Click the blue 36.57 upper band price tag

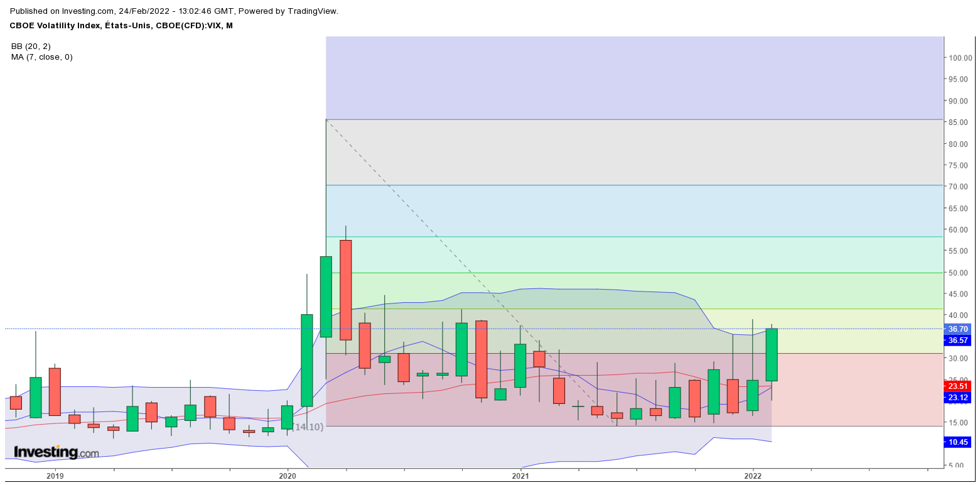pyautogui.click(x=958, y=341)
